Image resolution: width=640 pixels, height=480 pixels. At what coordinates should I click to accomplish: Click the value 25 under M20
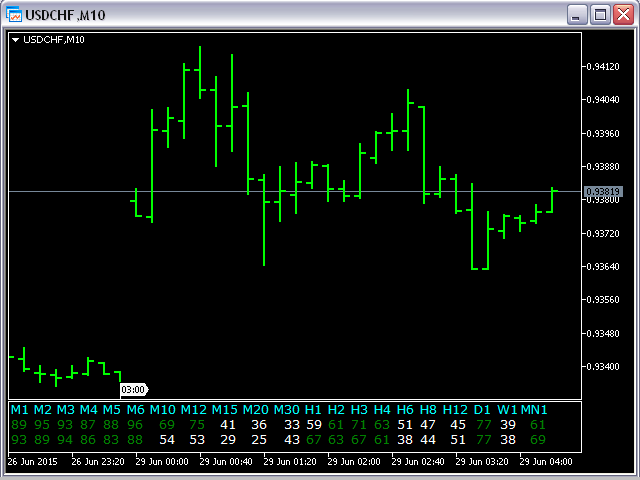click(259, 440)
